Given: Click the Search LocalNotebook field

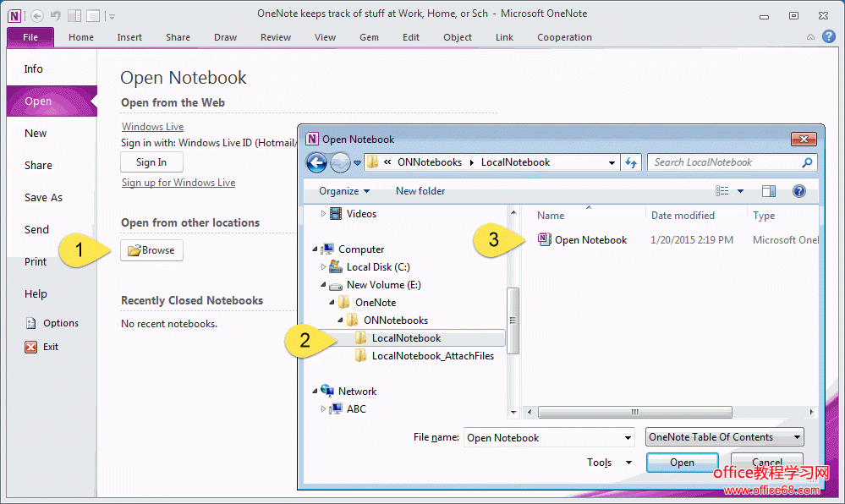Looking at the screenshot, I should (724, 162).
